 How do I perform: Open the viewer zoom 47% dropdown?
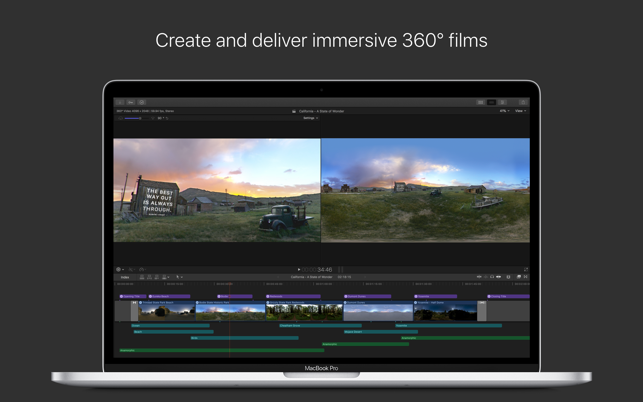click(504, 111)
